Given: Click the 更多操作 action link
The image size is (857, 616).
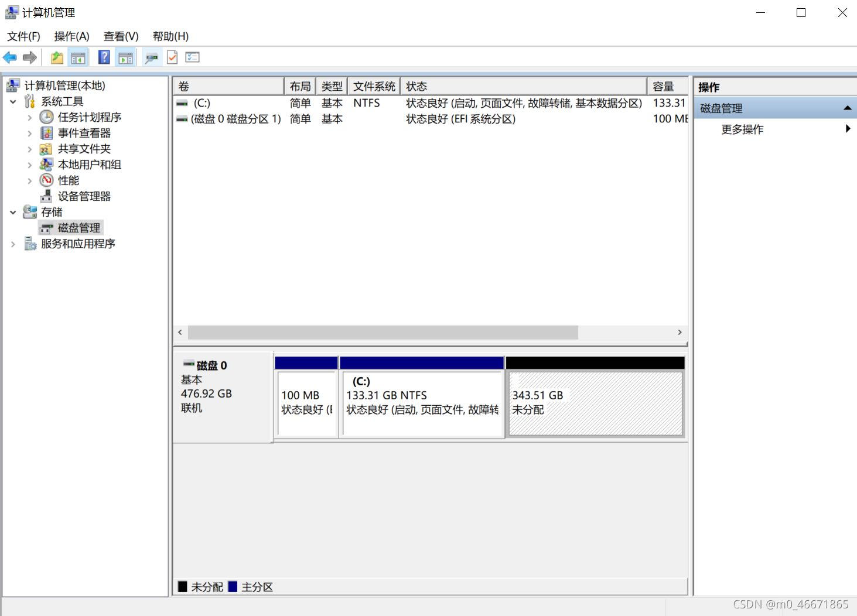Looking at the screenshot, I should click(742, 129).
